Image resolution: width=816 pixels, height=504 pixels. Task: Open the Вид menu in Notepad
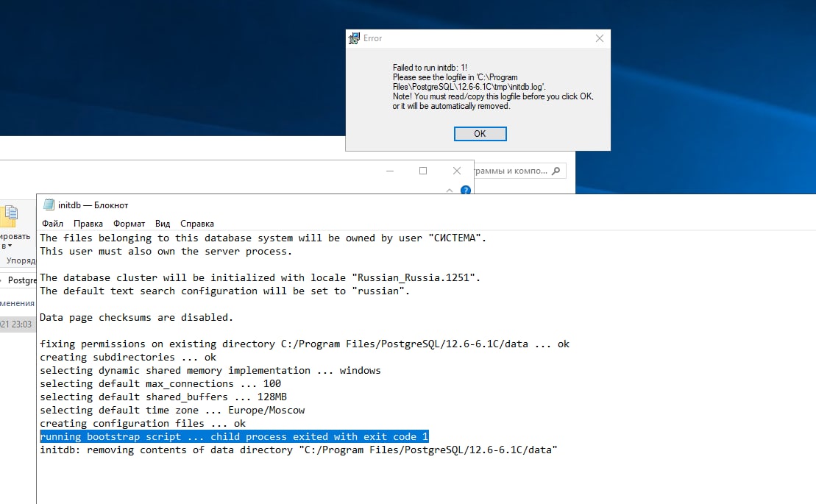click(x=163, y=224)
